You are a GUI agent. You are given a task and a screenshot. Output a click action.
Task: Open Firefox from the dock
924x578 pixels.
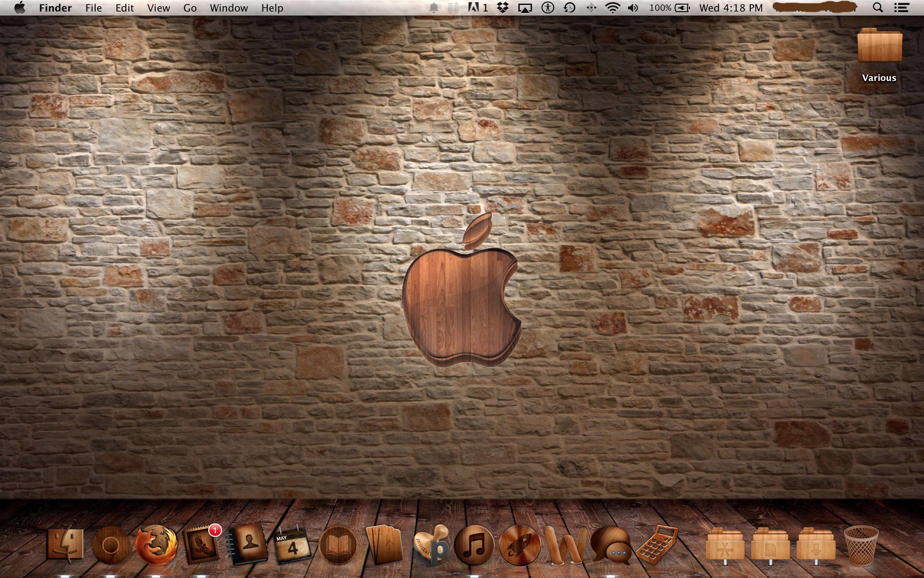click(x=157, y=545)
